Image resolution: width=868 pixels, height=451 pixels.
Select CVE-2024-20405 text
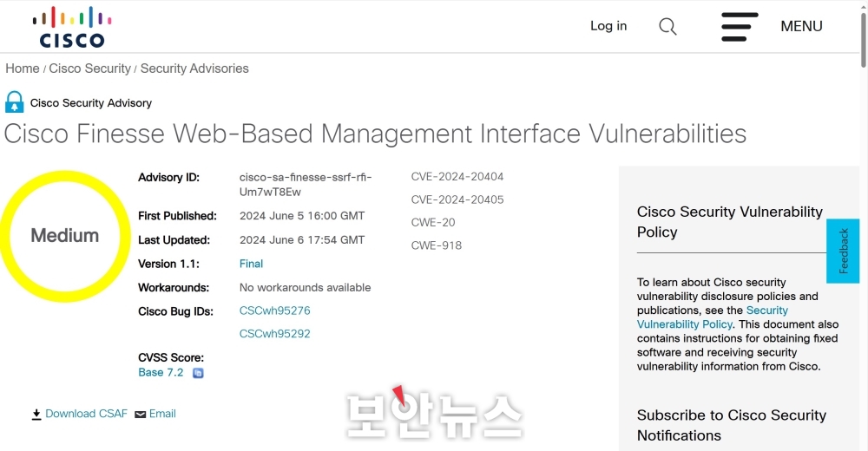point(457,199)
